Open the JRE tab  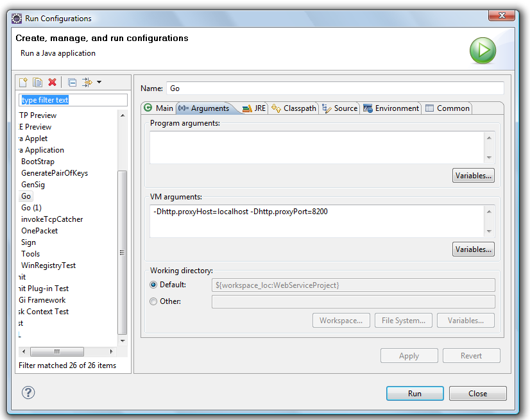pyautogui.click(x=254, y=108)
